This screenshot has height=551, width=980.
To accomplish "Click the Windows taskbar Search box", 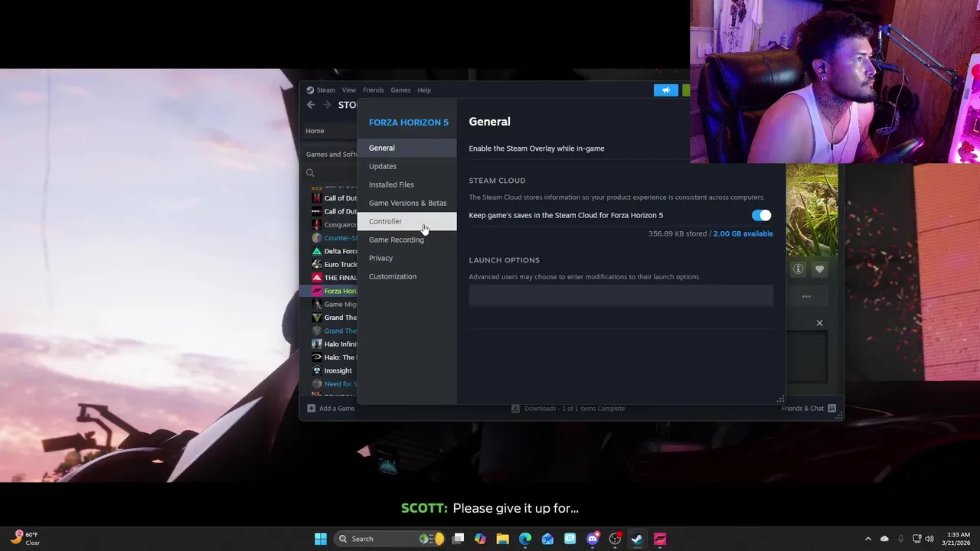I will tap(390, 539).
